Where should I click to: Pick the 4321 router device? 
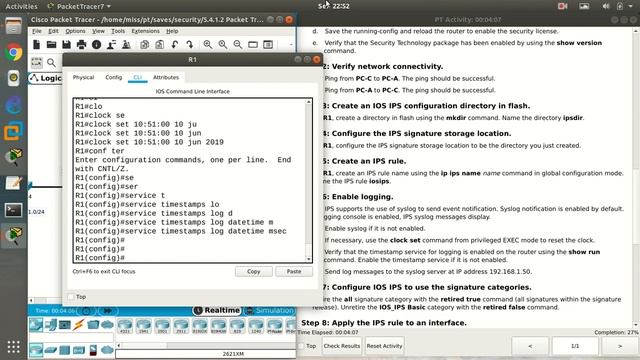125,326
